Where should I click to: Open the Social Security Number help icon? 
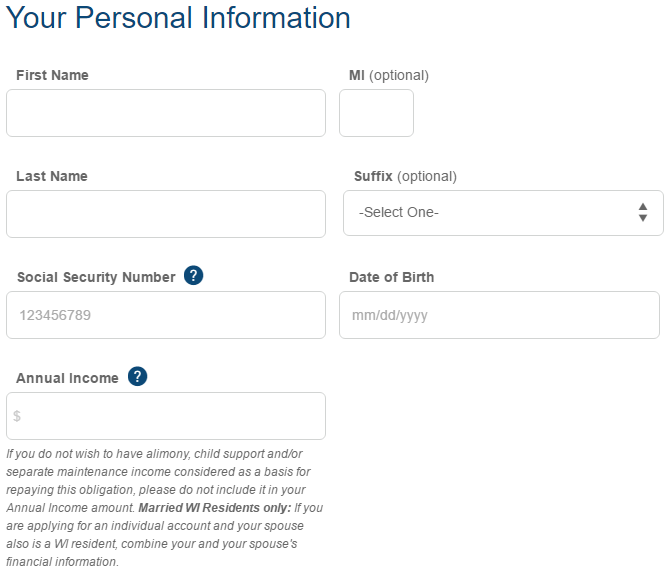(x=193, y=276)
